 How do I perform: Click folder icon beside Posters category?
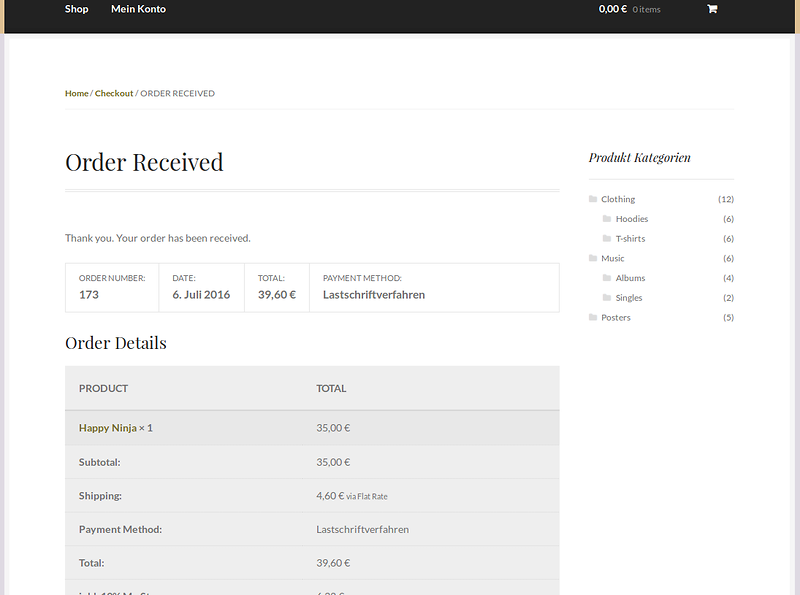(593, 317)
